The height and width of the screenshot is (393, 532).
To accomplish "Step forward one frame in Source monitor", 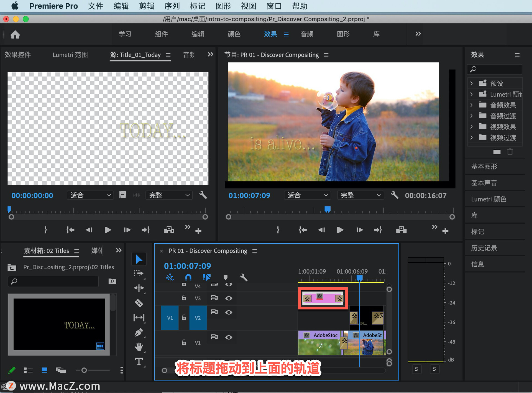I will (x=127, y=230).
